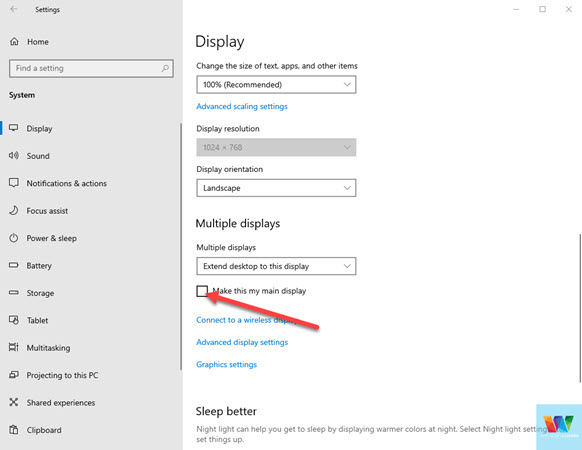Click the Focus assist moon icon
Screen dimensions: 582x450
(14, 210)
